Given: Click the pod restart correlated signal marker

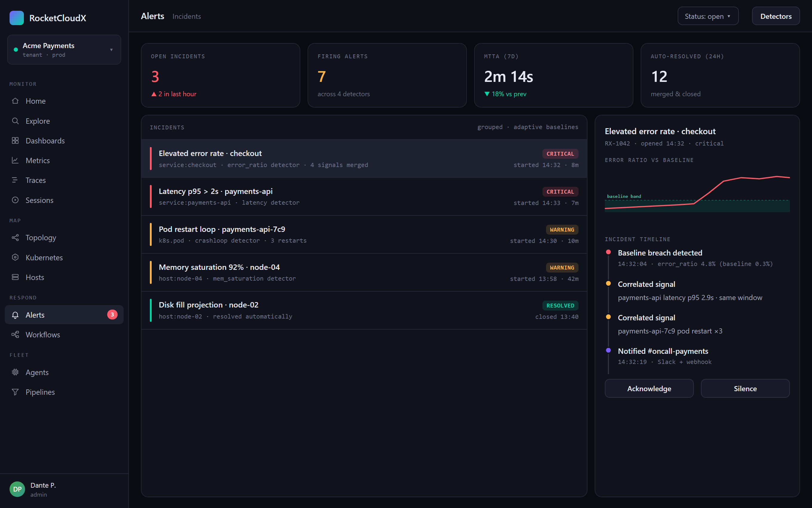Looking at the screenshot, I should tap(608, 317).
